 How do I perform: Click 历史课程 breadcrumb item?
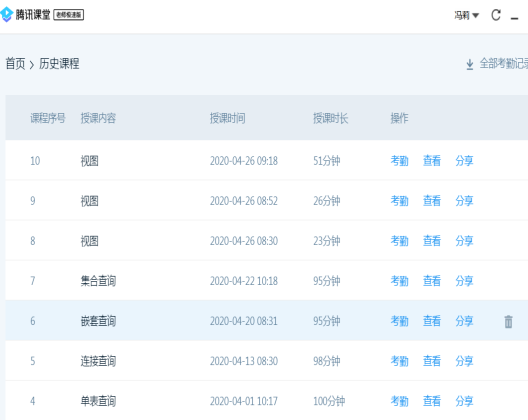coord(59,64)
